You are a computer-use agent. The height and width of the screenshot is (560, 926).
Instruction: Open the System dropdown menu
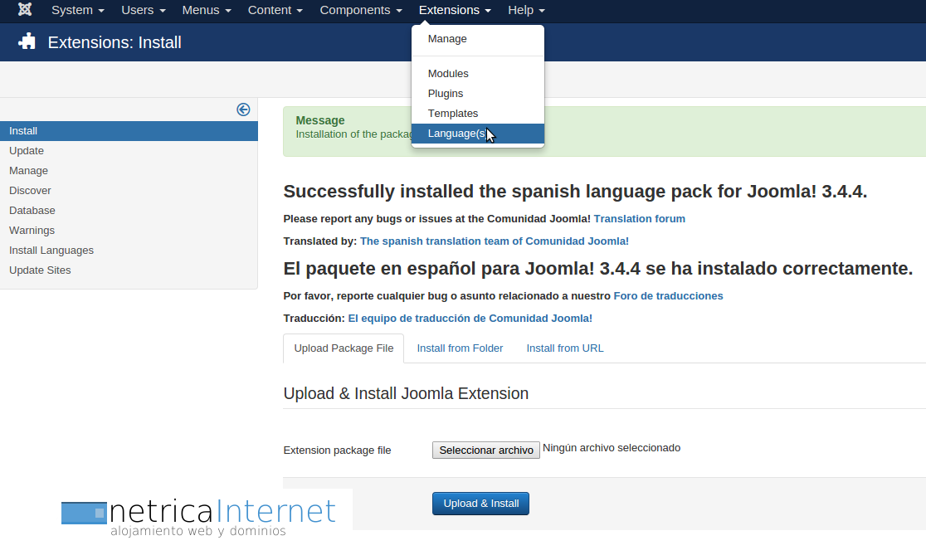pyautogui.click(x=77, y=10)
